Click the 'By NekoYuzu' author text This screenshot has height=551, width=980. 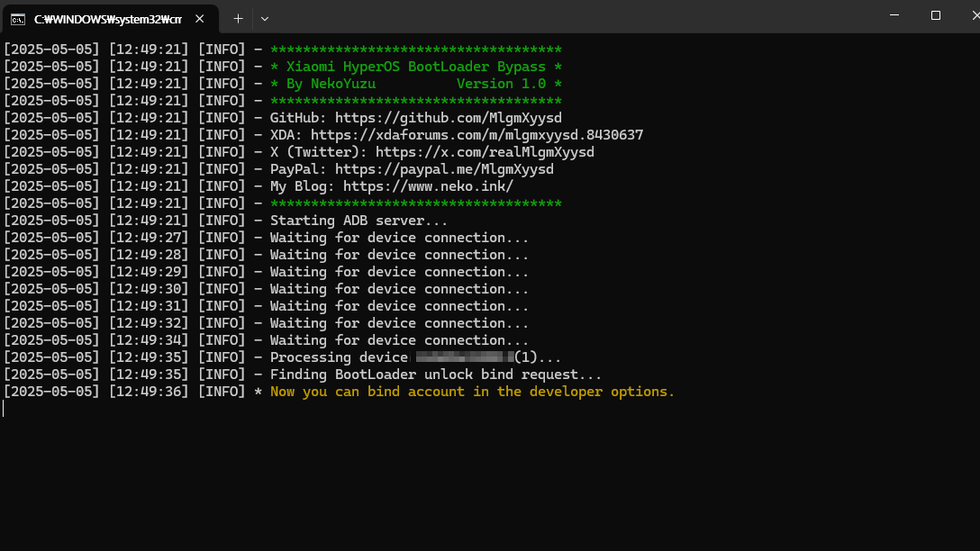click(x=331, y=84)
